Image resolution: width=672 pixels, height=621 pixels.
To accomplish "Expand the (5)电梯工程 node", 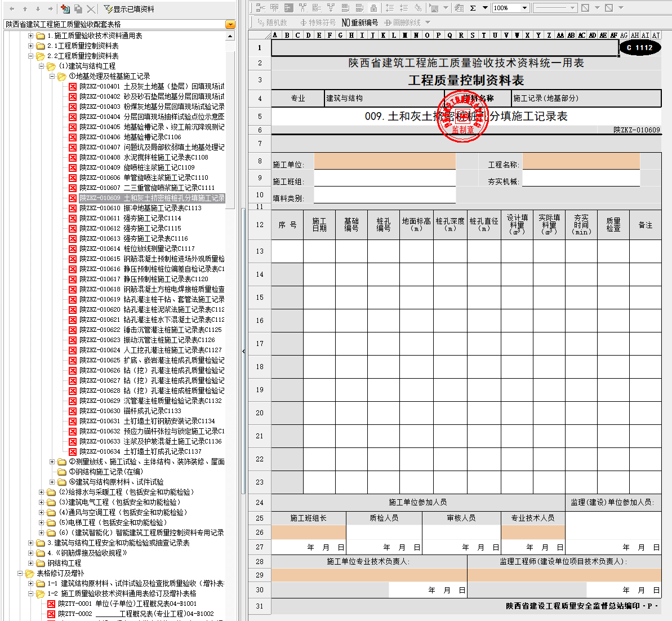I will (x=41, y=523).
